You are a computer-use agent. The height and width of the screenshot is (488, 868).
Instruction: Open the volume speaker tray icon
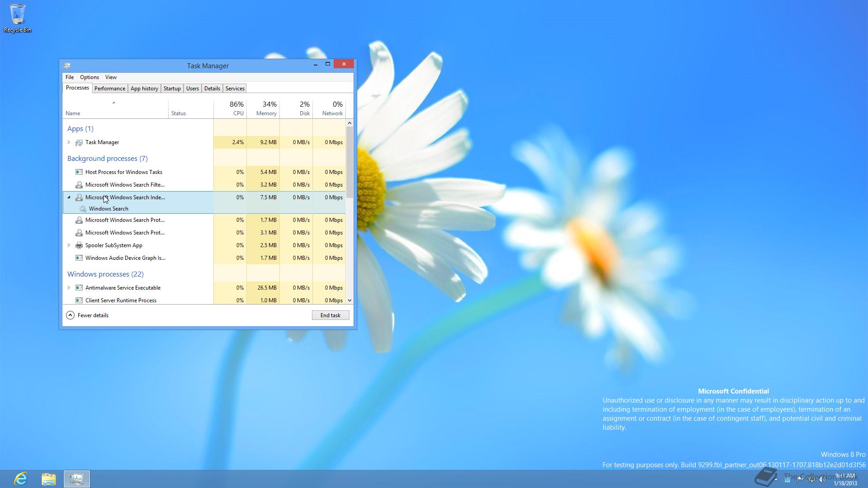(x=822, y=479)
